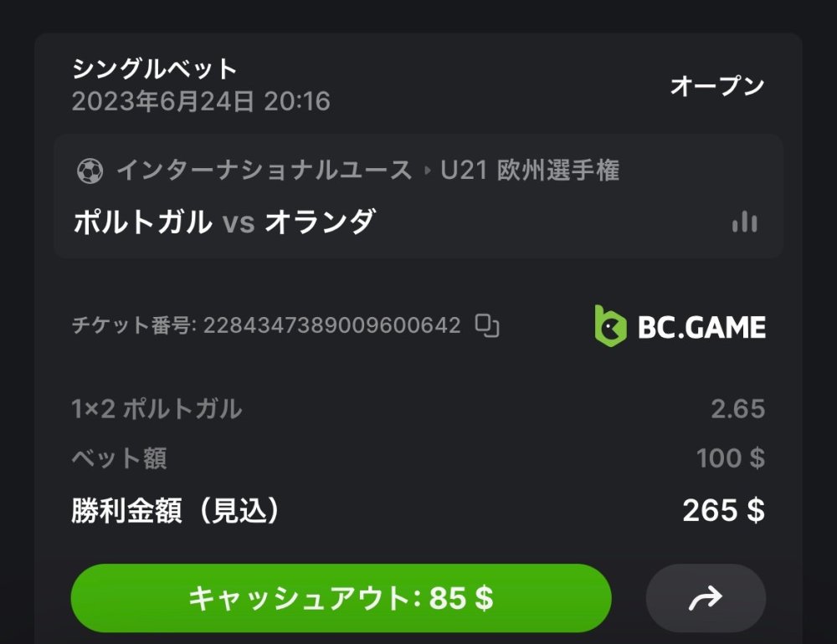The image size is (837, 644).
Task: Open match statistics bar chart icon
Action: coord(744,222)
